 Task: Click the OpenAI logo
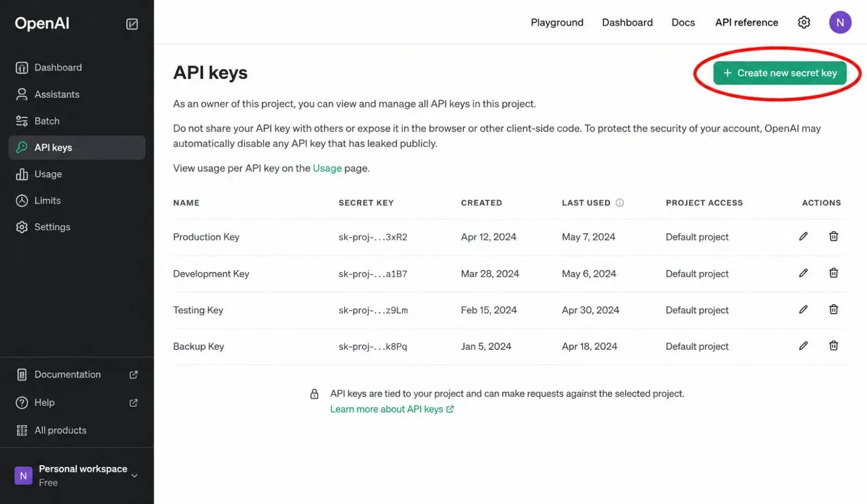(x=42, y=23)
